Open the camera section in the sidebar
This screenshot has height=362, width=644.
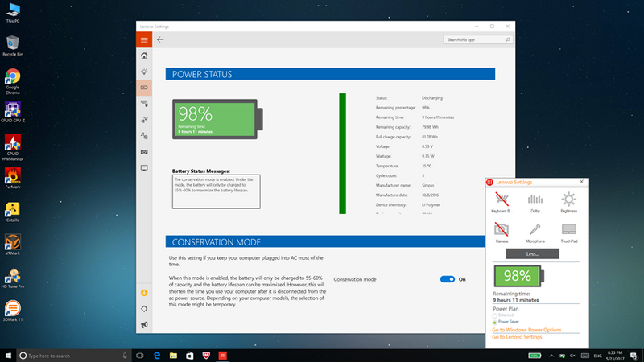(144, 152)
